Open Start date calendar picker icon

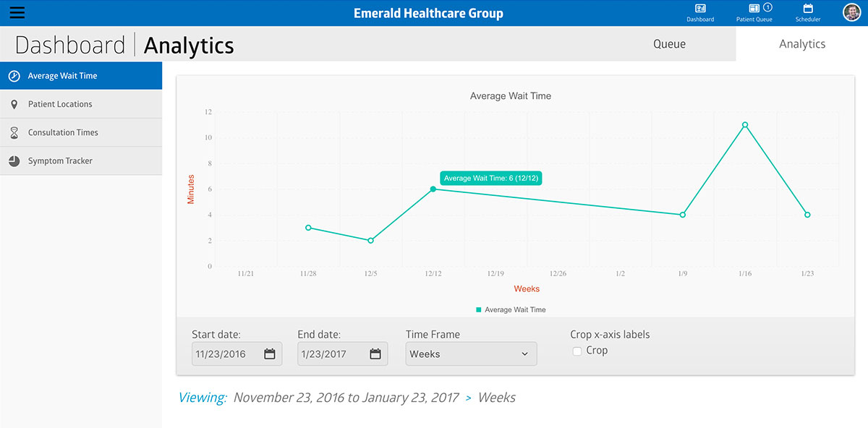[270, 354]
